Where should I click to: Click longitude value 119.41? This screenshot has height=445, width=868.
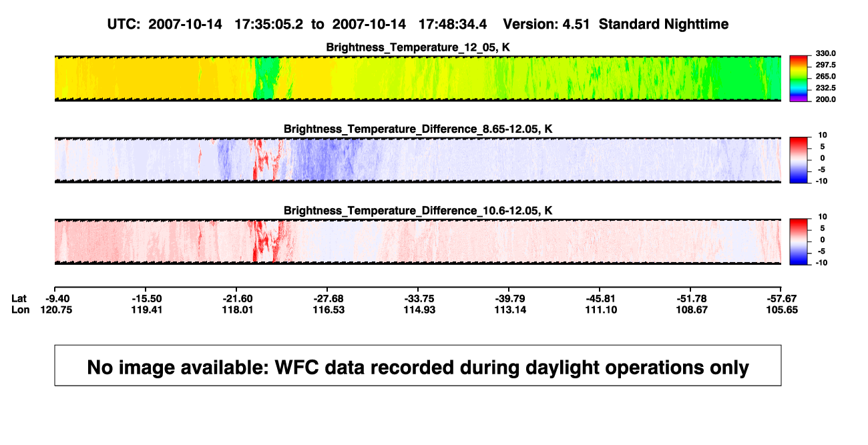[x=146, y=310]
